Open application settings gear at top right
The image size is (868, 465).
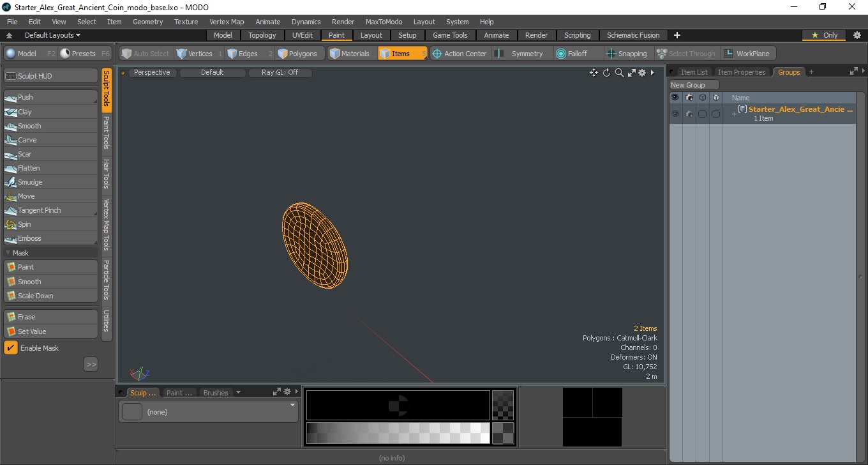(857, 35)
